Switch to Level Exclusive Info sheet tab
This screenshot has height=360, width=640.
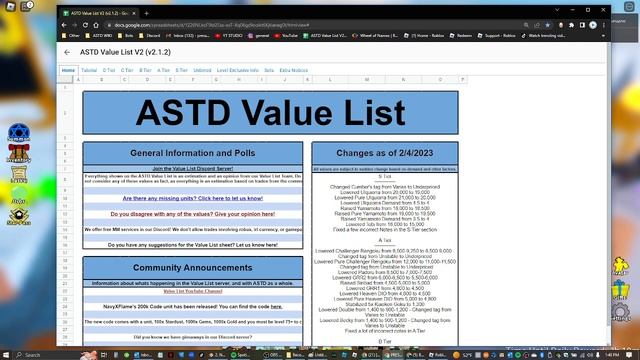238,70
